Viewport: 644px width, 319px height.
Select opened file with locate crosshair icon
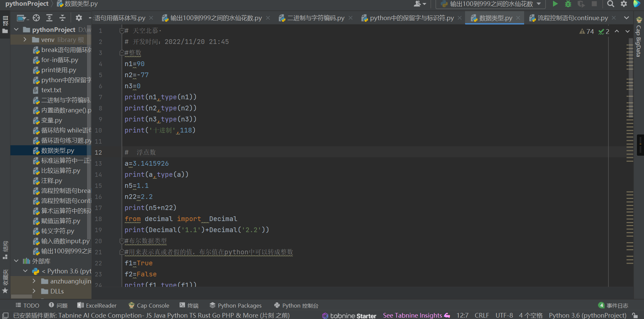36,18
